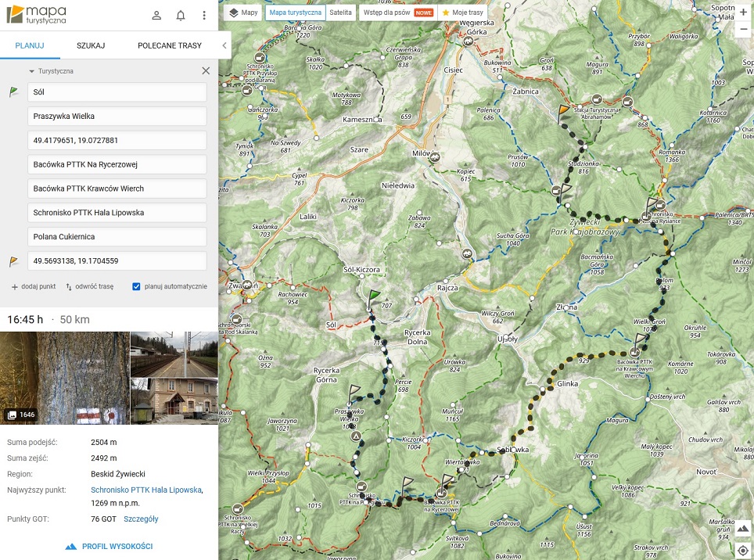This screenshot has height=560, width=754.
Task: Open the Szczegóły link for GOT points
Action: (x=141, y=519)
